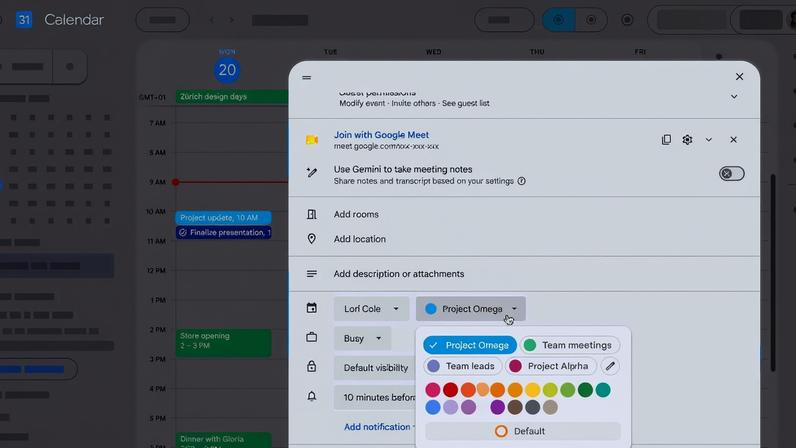This screenshot has width=796, height=448.
Task: Open the Lori Cole calendar dropdown
Action: (371, 309)
